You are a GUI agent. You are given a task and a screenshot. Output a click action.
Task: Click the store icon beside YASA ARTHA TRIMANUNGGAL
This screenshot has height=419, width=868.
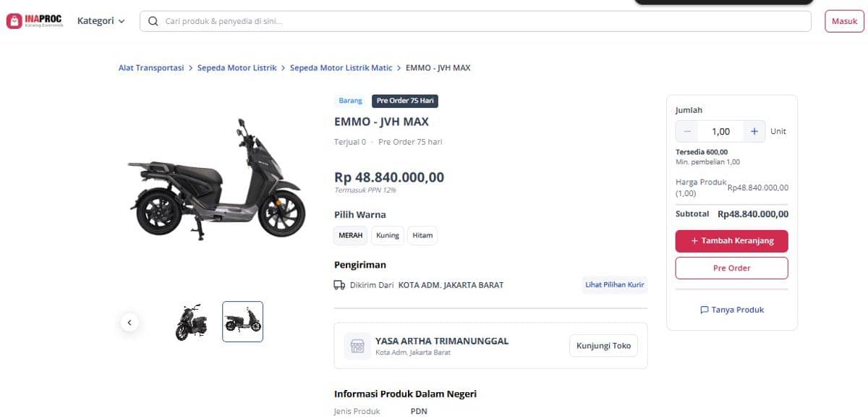[357, 345]
